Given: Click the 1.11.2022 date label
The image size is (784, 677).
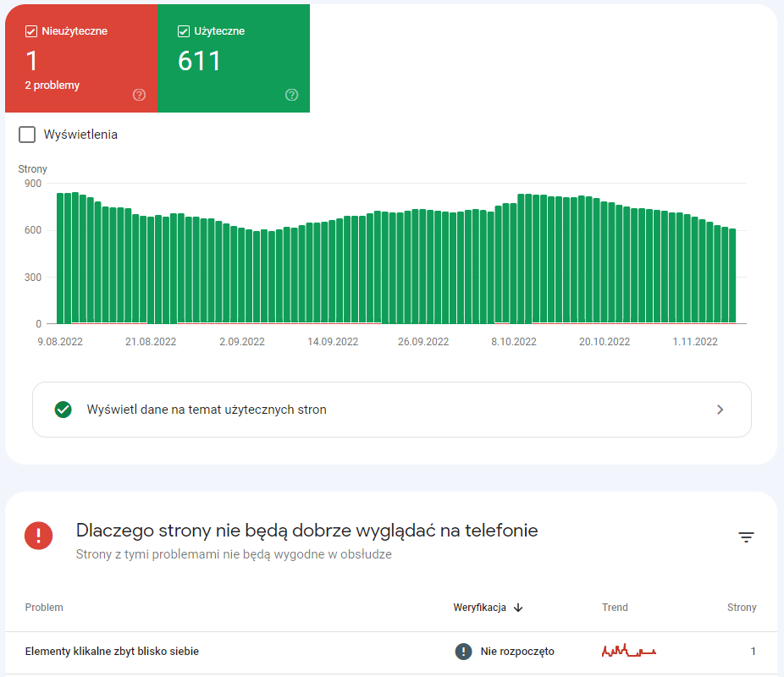Looking at the screenshot, I should pos(695,342).
